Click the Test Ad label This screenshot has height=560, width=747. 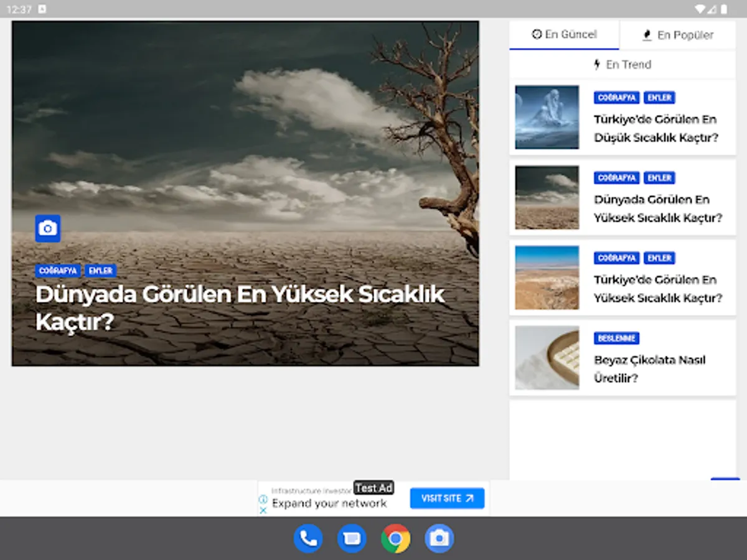click(x=374, y=488)
